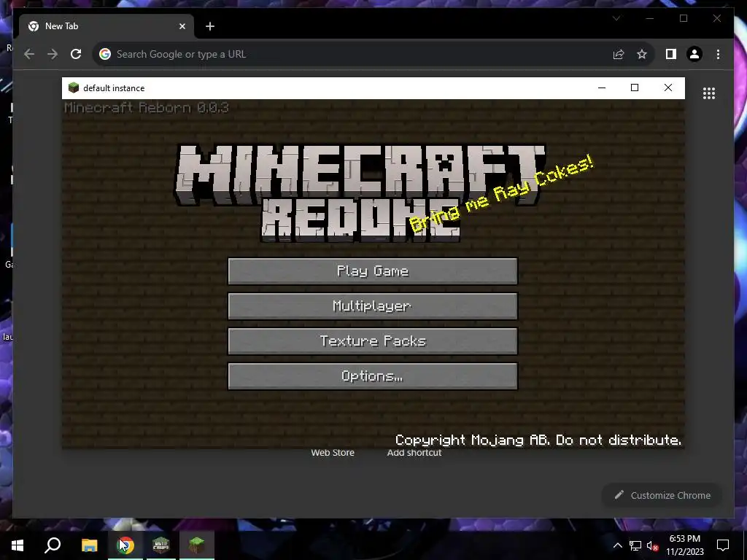Click the Chrome taskbar icon
Screen dimensions: 747x560
(x=125, y=545)
